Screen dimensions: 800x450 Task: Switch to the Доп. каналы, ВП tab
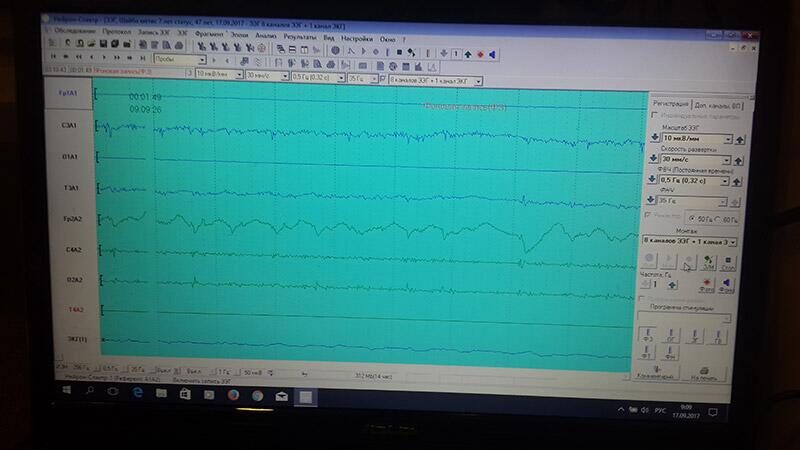click(x=717, y=106)
